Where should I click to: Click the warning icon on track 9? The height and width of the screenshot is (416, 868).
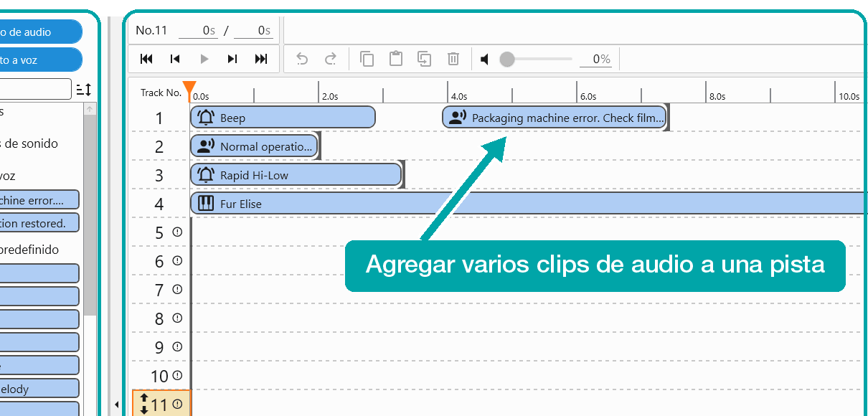pyautogui.click(x=177, y=347)
